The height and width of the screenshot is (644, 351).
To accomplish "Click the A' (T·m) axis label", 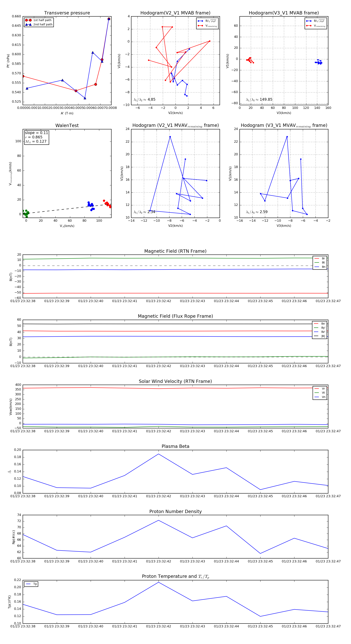I will click(67, 113).
